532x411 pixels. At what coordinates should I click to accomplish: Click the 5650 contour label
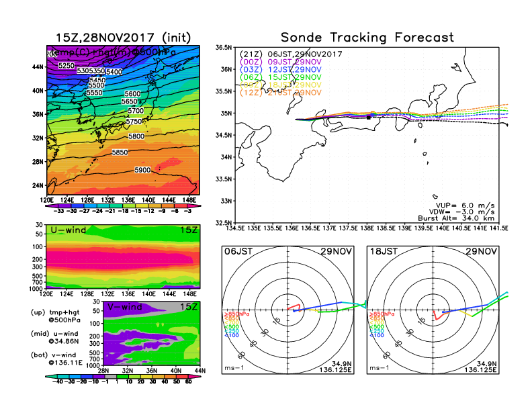coord(130,101)
